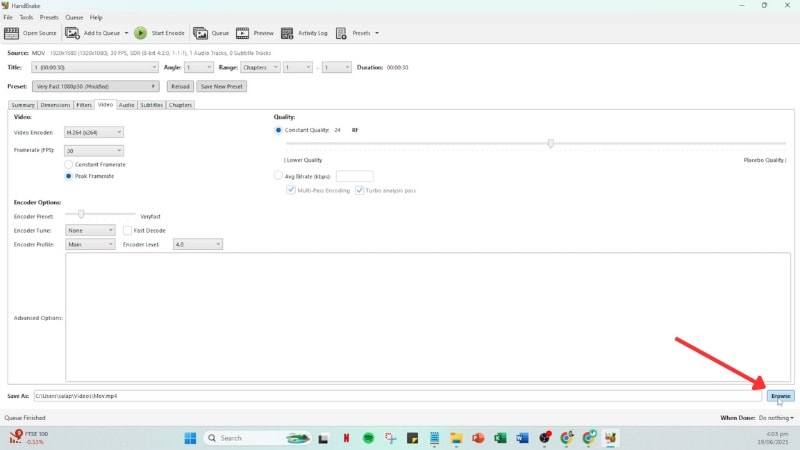Screen dimensions: 800x450
Task: Open Spotify from the taskbar
Action: point(368,438)
